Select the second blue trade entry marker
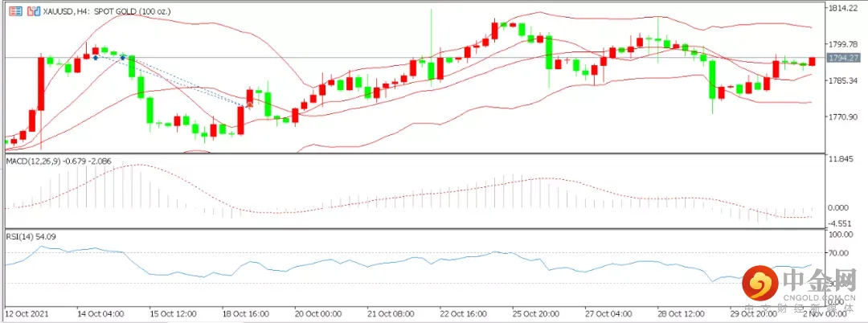This screenshot has height=323, width=868. point(122,57)
